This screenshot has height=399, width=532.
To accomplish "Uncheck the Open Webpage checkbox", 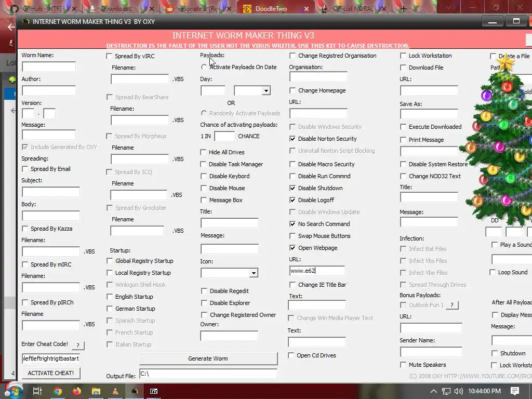I will pyautogui.click(x=292, y=248).
